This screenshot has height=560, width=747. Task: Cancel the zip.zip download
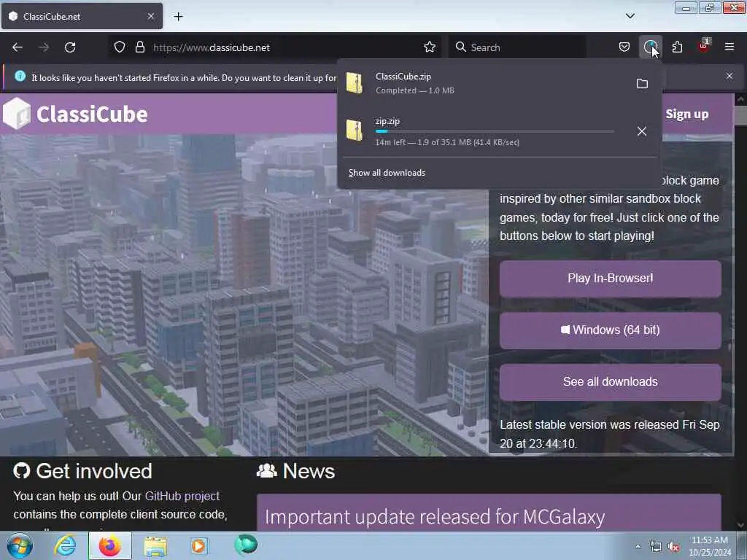click(642, 131)
